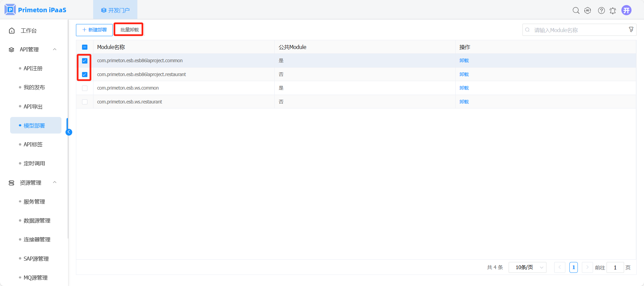Open the notification bell
This screenshot has width=644, height=286.
(x=613, y=11)
